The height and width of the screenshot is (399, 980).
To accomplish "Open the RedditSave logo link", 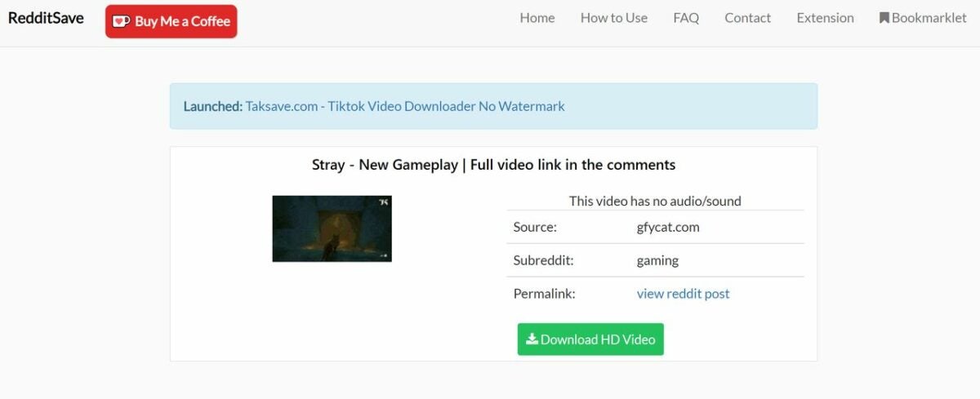I will point(46,18).
